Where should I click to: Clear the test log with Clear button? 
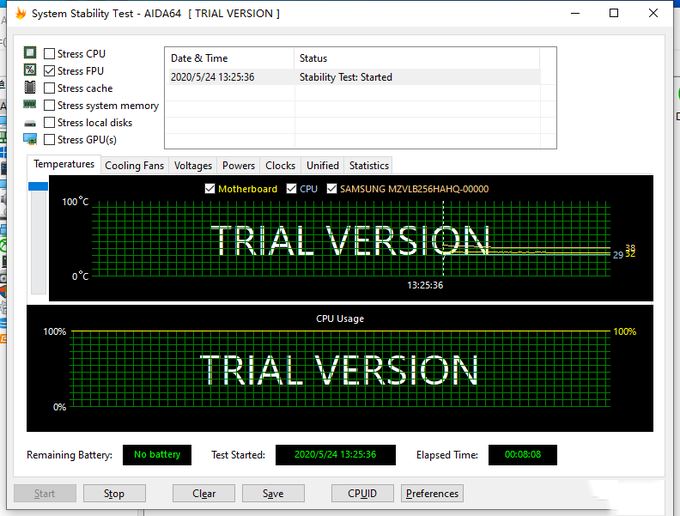point(204,493)
